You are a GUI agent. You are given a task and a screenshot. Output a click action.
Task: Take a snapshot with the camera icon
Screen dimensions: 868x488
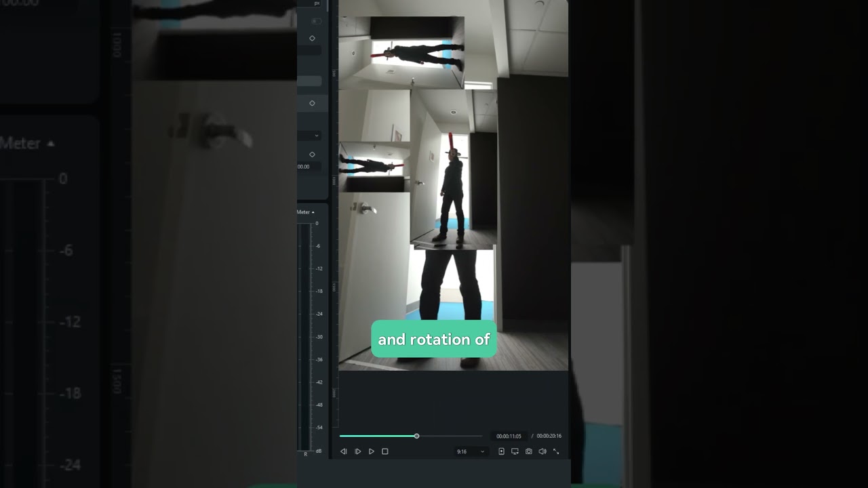529,451
